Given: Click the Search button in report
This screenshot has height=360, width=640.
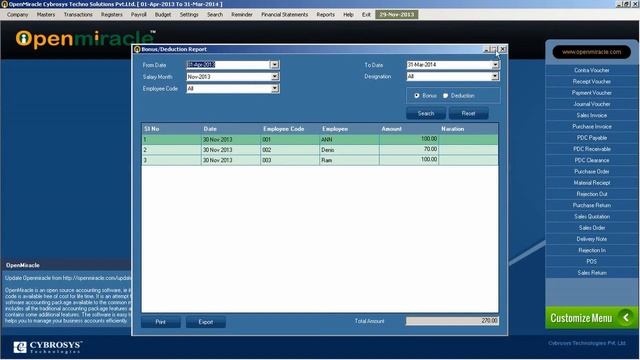Looking at the screenshot, I should pyautogui.click(x=426, y=113).
